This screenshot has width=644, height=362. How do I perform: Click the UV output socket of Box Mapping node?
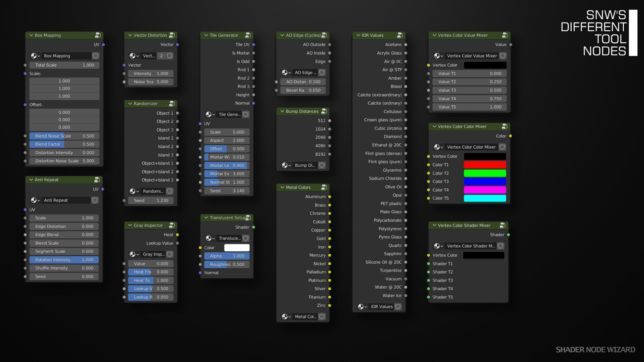103,45
